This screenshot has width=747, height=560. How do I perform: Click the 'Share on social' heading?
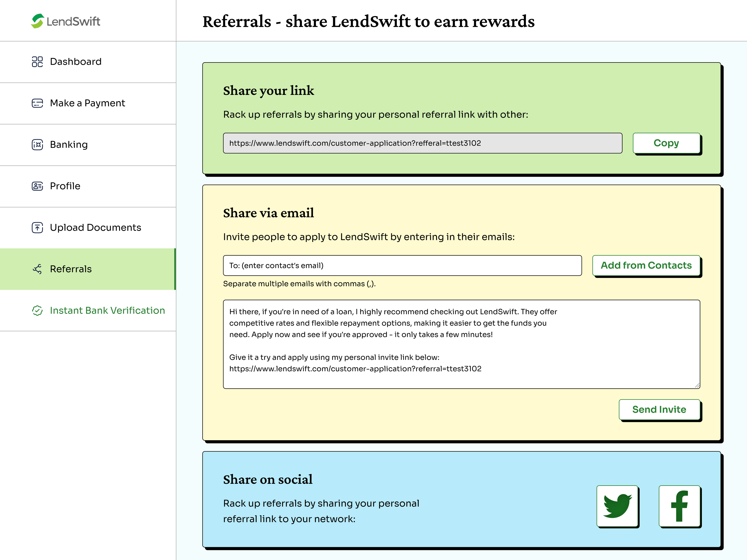268,479
